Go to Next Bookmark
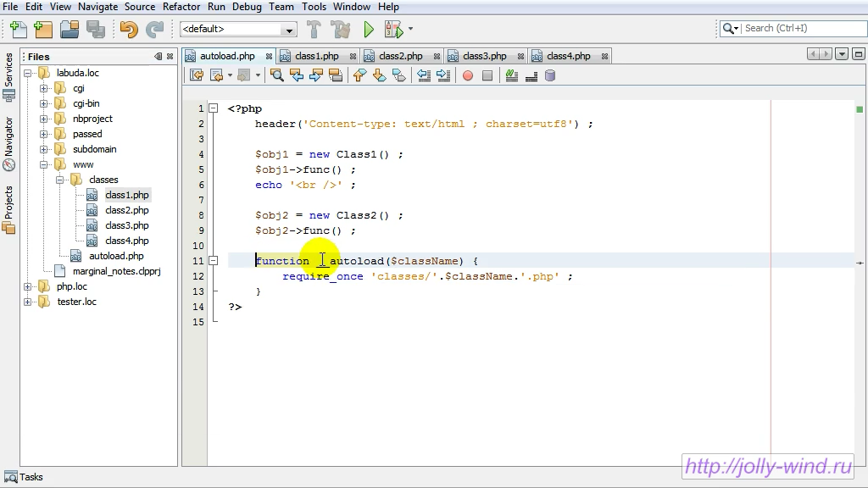 pos(379,75)
